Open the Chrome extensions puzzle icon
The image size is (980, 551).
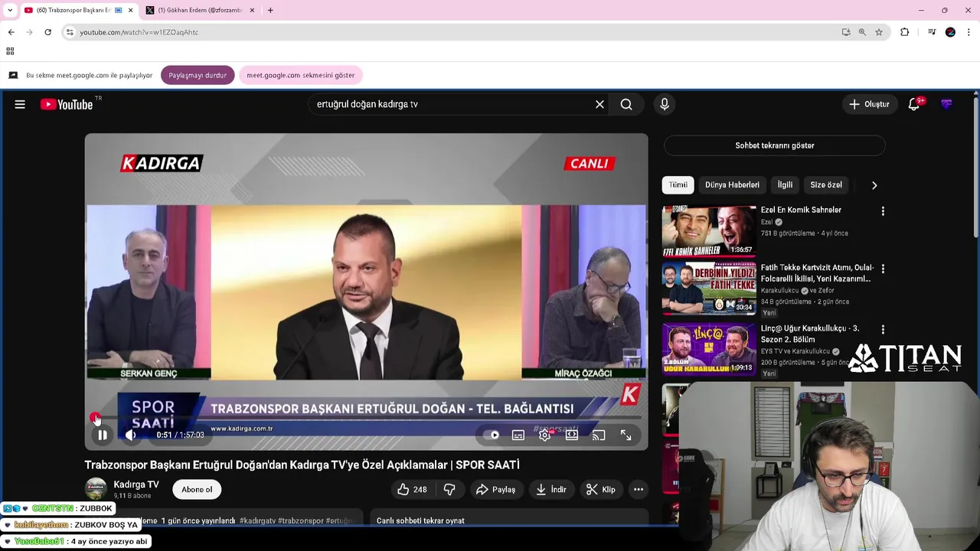click(x=905, y=32)
